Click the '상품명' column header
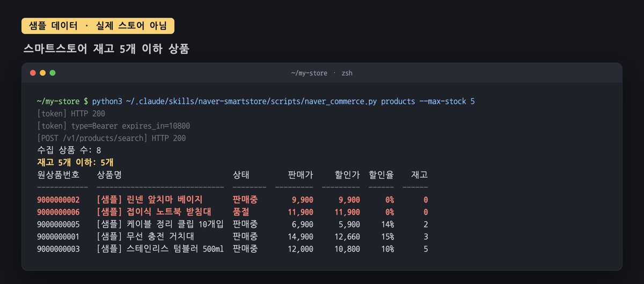644x284 pixels. click(109, 174)
